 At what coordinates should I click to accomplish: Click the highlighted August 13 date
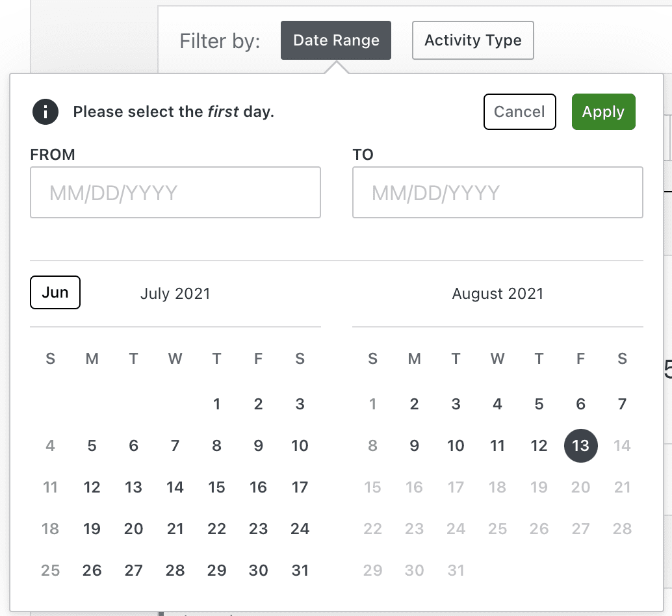tap(580, 446)
